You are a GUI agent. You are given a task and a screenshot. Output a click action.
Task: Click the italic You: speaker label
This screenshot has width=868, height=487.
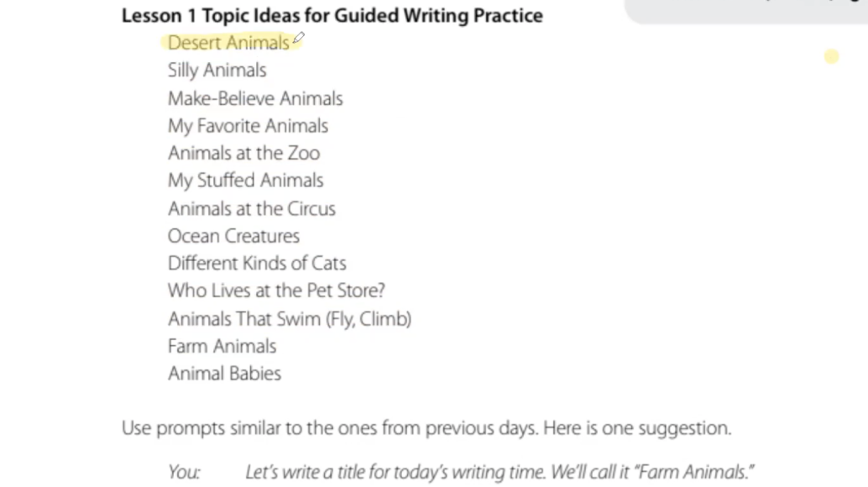[184, 473]
